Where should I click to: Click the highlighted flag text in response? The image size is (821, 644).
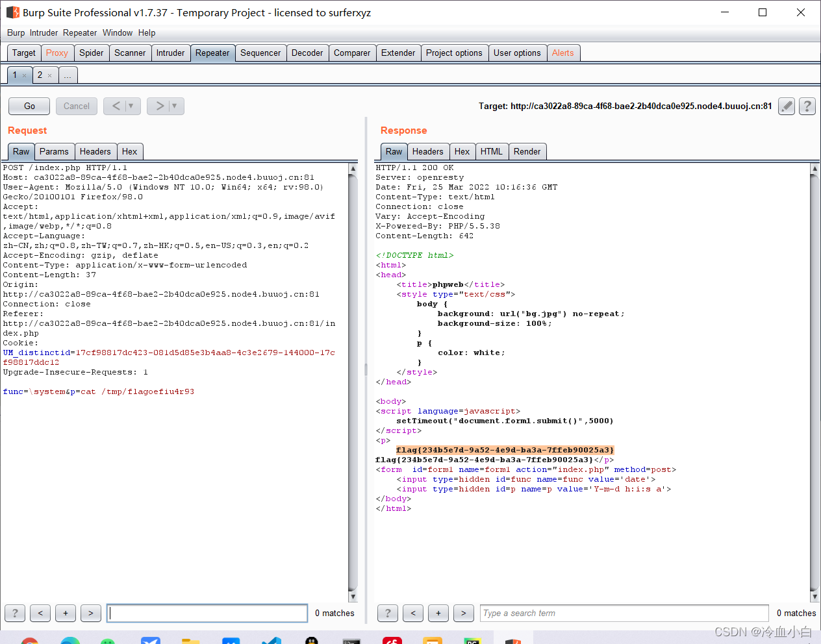tap(505, 450)
